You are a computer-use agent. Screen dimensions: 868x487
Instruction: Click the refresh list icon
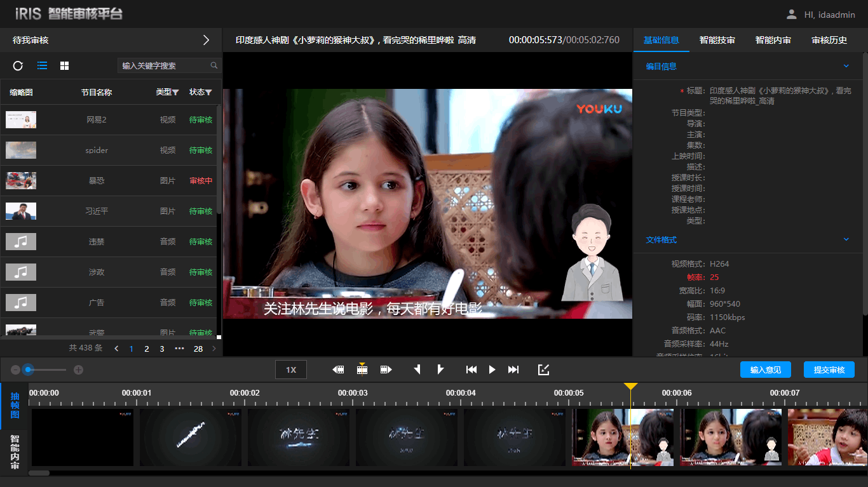click(18, 65)
